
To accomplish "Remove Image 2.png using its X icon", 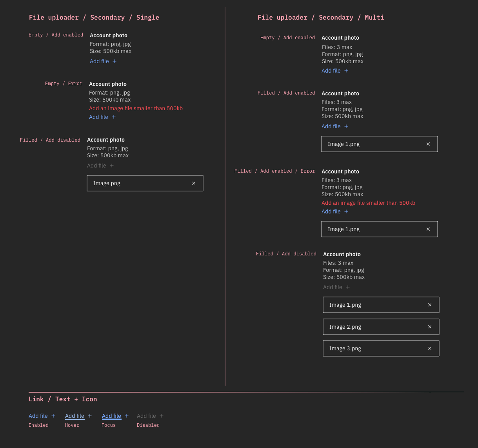I will coord(430,326).
